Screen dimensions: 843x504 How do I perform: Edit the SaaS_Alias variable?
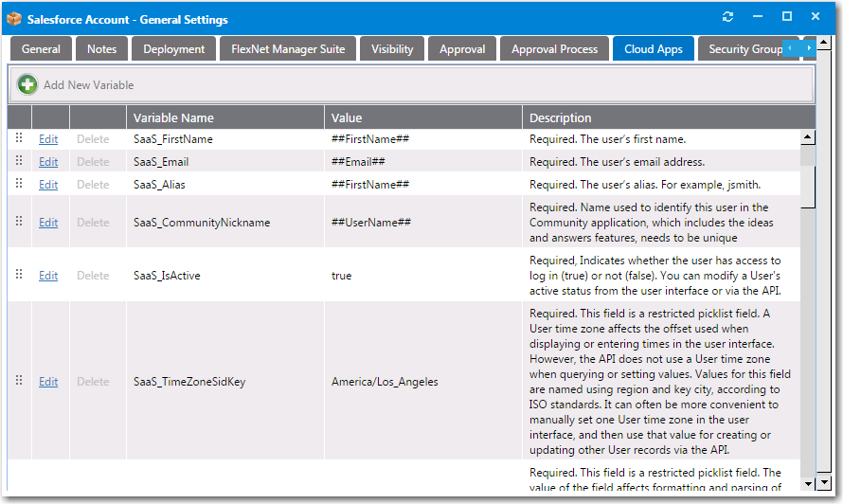click(x=48, y=185)
